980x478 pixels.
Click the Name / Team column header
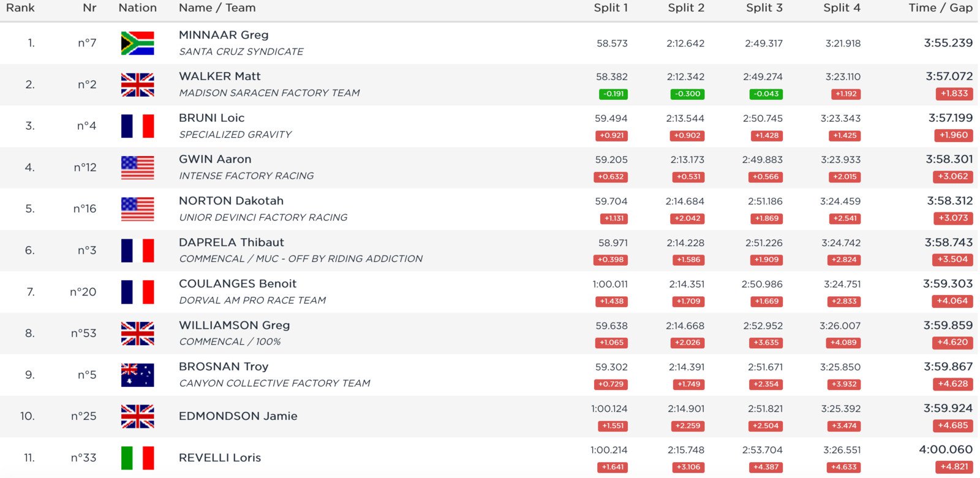click(x=217, y=8)
